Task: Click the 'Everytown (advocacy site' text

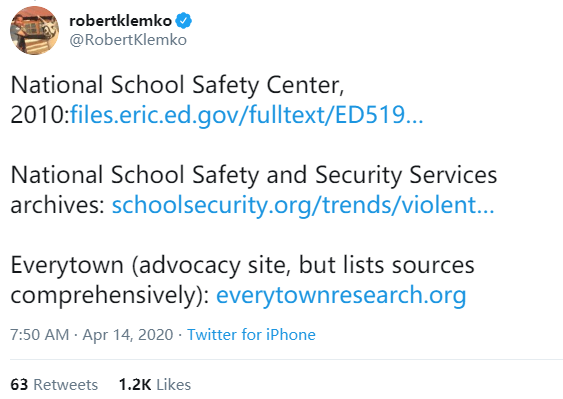Action: click(x=127, y=265)
